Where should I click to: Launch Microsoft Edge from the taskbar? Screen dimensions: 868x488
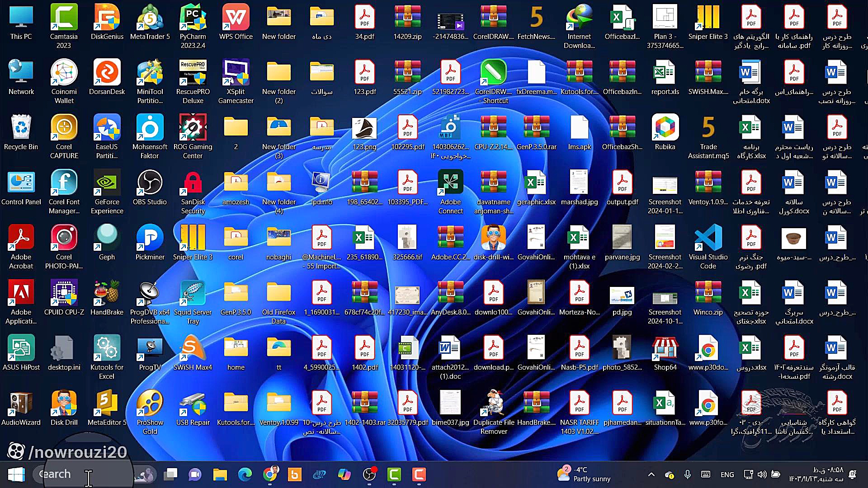245,474
